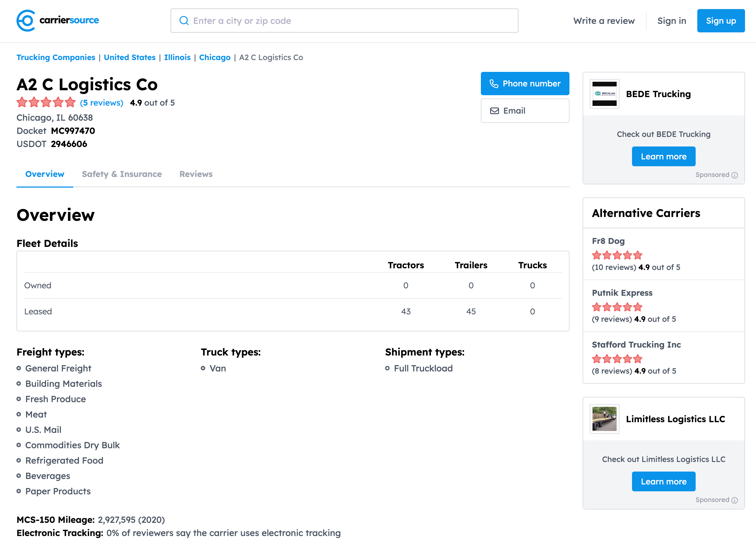Image resolution: width=756 pixels, height=547 pixels.
Task: Click U.S. Mail freight type
Action: tap(43, 430)
